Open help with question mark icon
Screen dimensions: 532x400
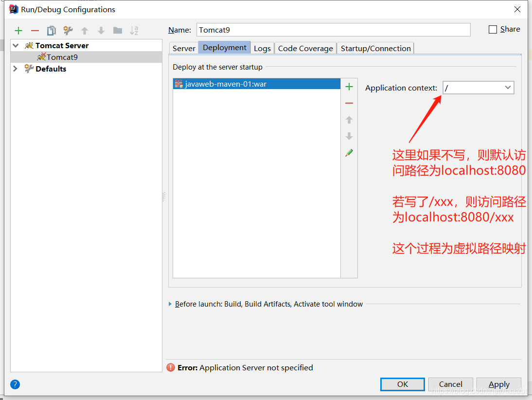click(15, 384)
